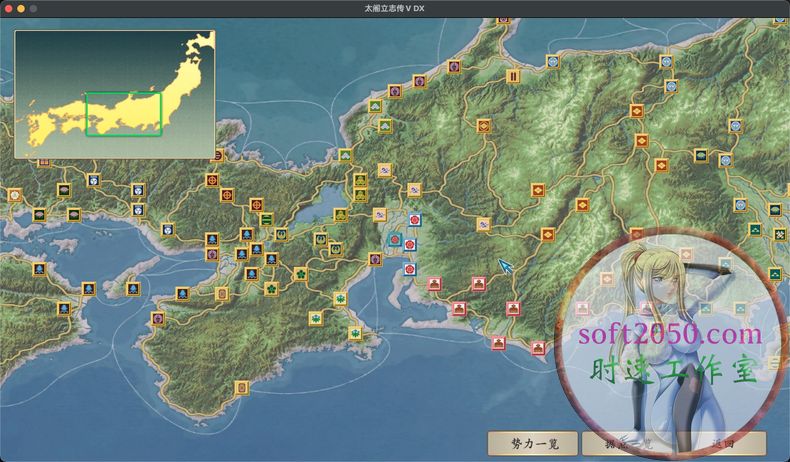The height and width of the screenshot is (462, 790).
Task: Select the westernmost pink castle icon
Action: [x=434, y=284]
